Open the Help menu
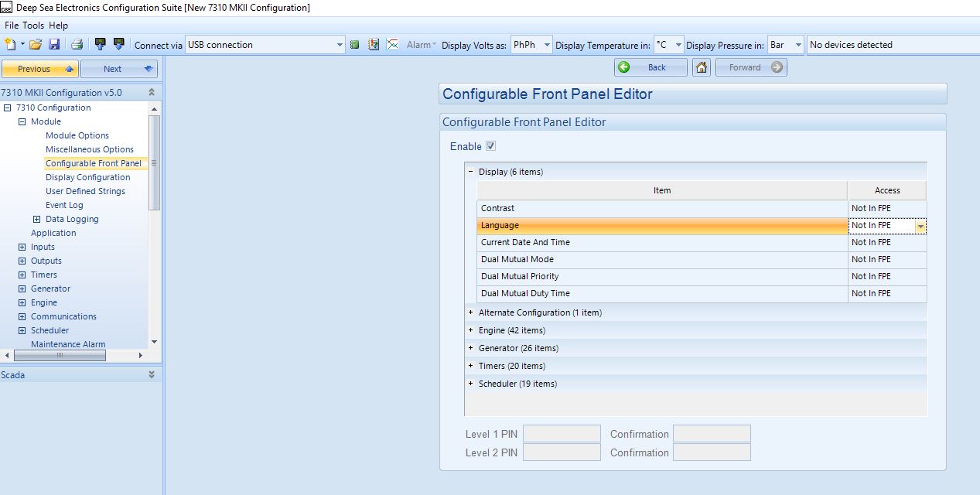 click(59, 26)
